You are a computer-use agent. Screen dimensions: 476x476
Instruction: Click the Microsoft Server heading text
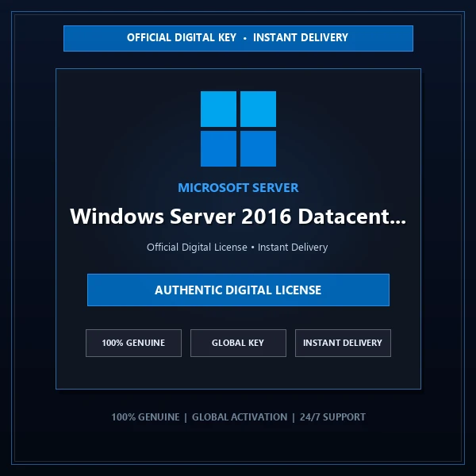(238, 187)
